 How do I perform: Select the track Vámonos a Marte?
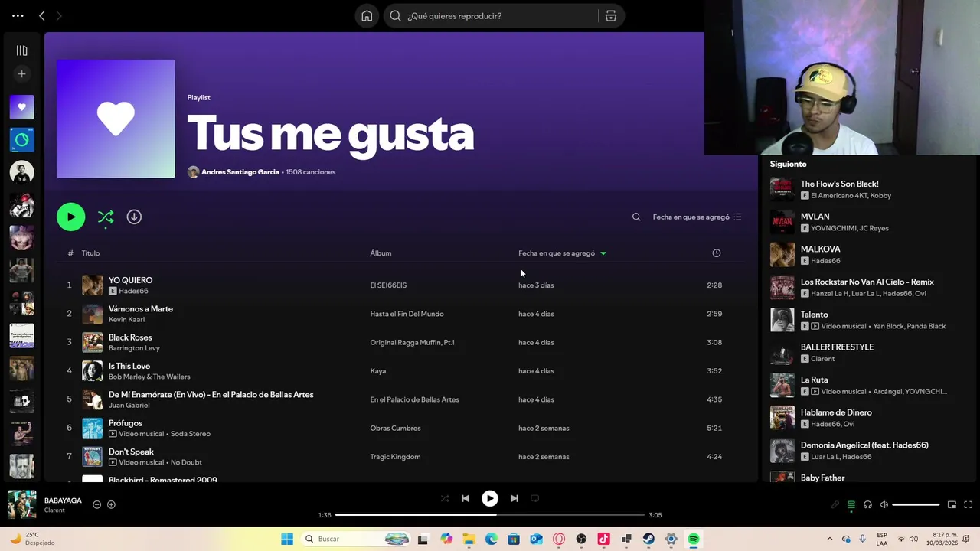(141, 308)
